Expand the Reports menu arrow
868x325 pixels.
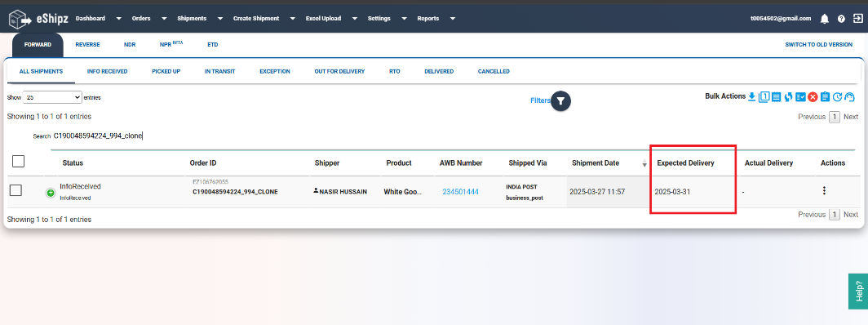pos(452,18)
